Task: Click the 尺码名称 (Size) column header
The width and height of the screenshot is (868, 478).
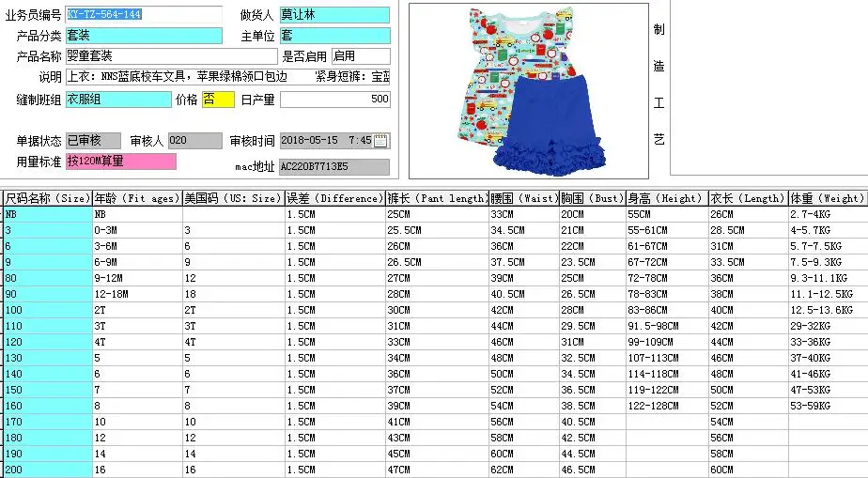Action: click(48, 198)
